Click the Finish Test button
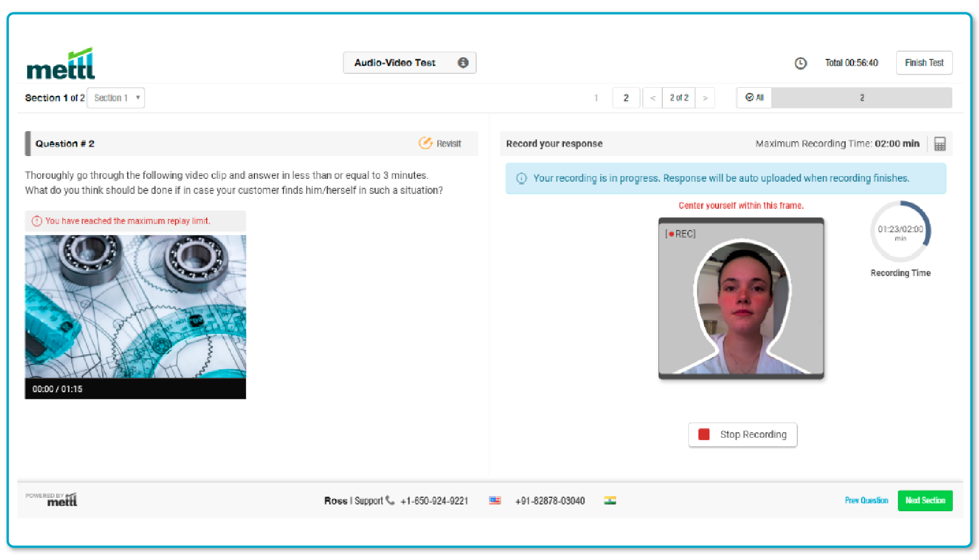The width and height of the screenshot is (979, 560). (x=924, y=63)
